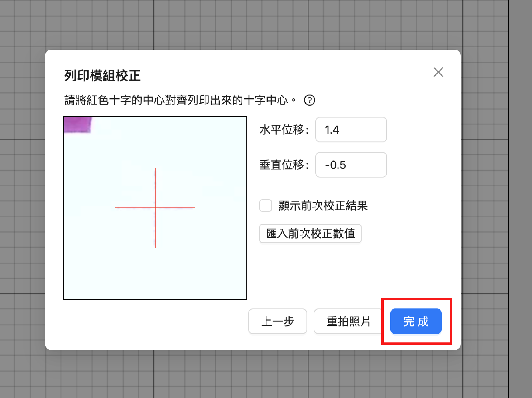Open the help question mark icon

coord(310,100)
